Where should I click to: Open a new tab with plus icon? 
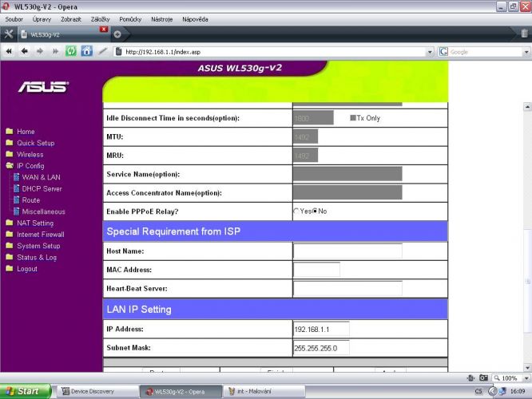click(x=117, y=34)
